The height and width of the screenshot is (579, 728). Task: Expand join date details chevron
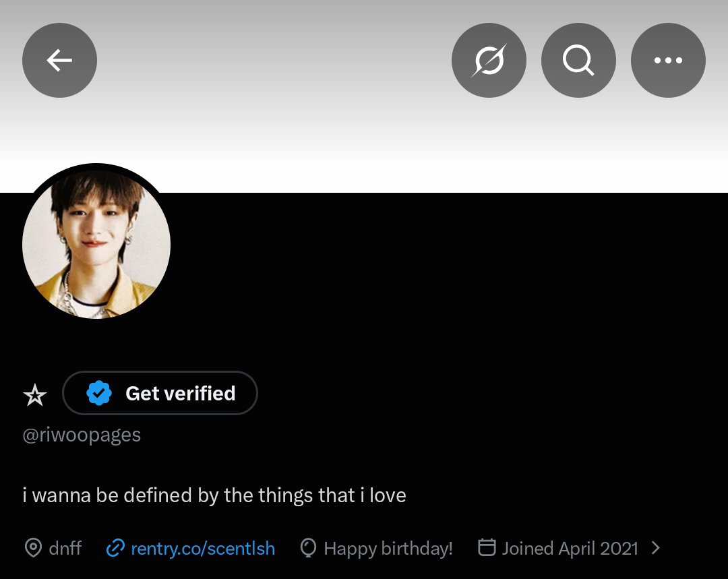(x=656, y=548)
